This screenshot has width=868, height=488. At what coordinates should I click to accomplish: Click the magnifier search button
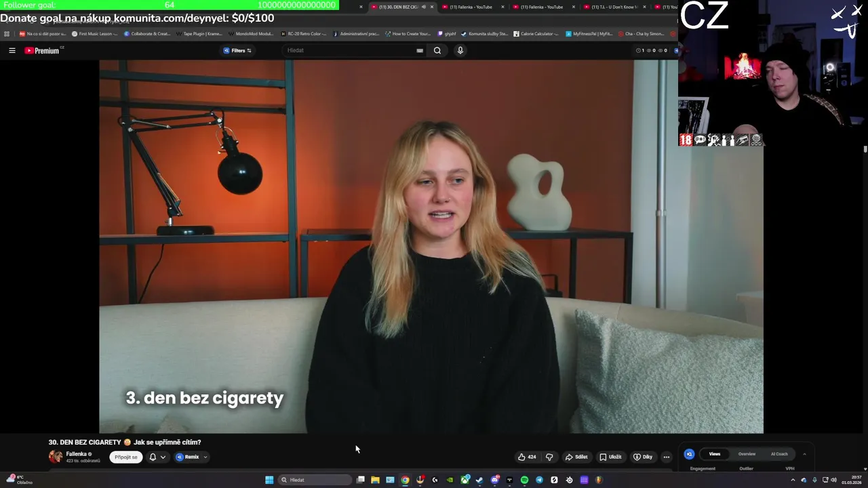[437, 50]
